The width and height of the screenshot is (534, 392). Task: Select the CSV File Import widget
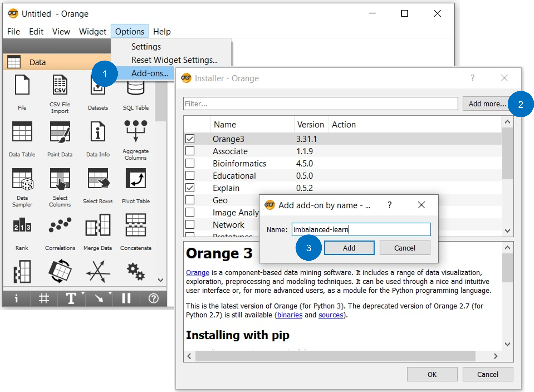[x=60, y=85]
